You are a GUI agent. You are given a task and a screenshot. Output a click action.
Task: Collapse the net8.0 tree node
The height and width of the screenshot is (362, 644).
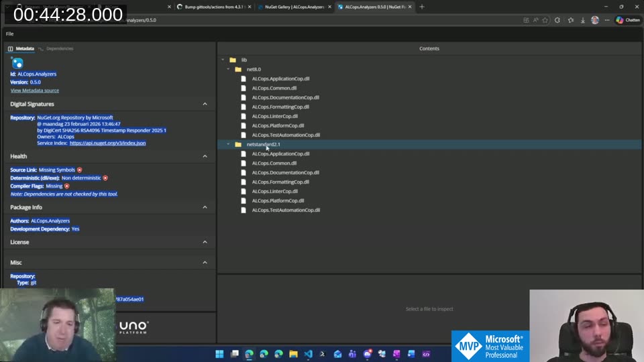pos(228,69)
